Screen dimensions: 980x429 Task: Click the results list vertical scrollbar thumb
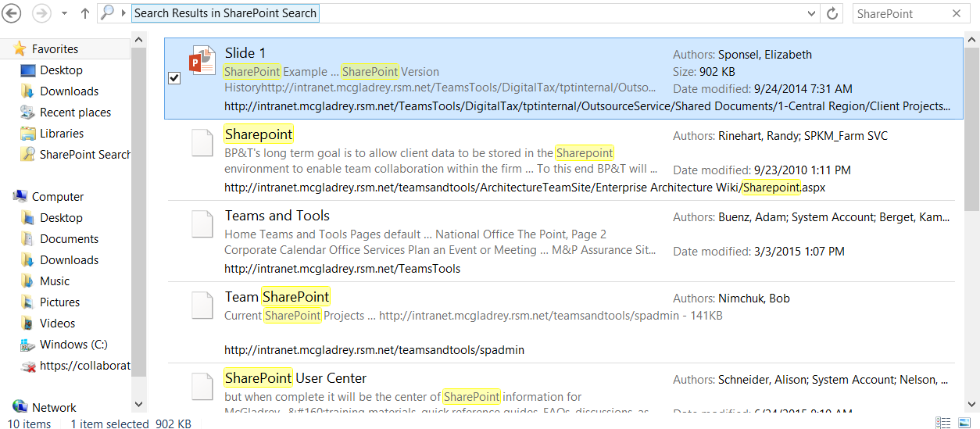tap(972, 129)
